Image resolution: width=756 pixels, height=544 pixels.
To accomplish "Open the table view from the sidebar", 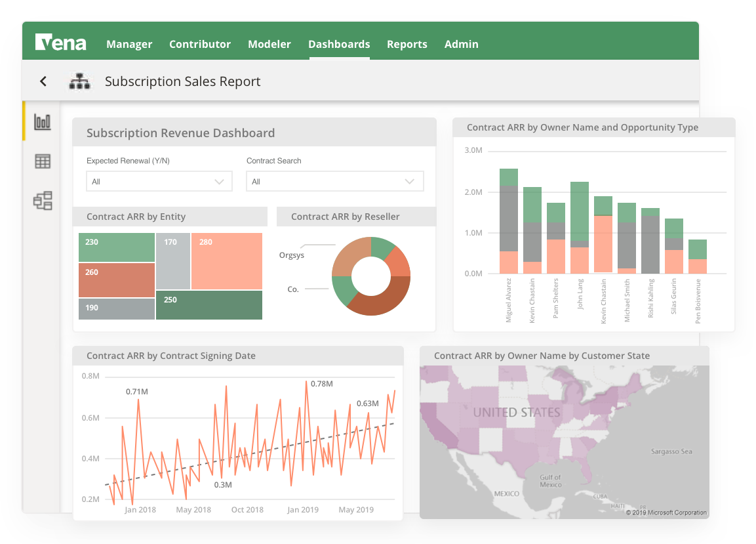I will click(41, 161).
